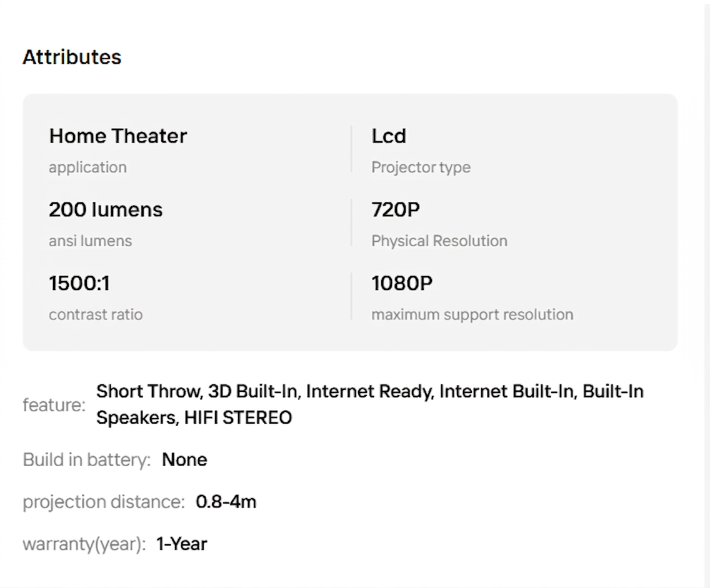Select the Home Theater attribute value
The width and height of the screenshot is (710, 588).
117,136
